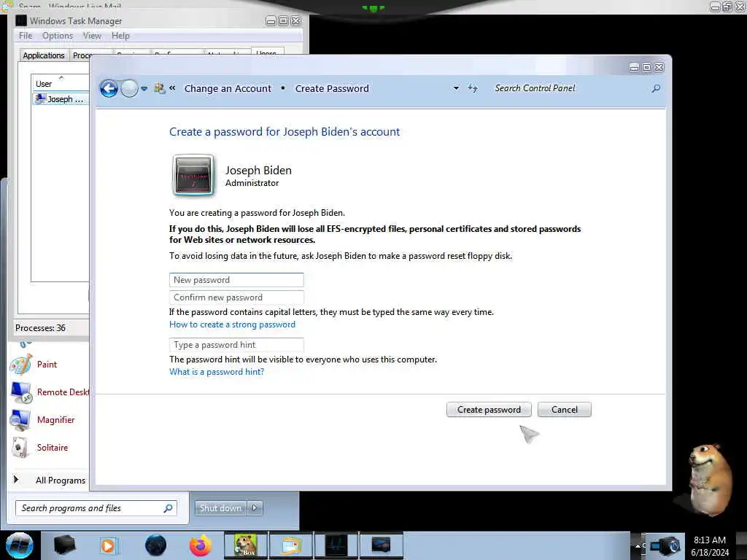Refresh the Control Panel page

tap(473, 88)
